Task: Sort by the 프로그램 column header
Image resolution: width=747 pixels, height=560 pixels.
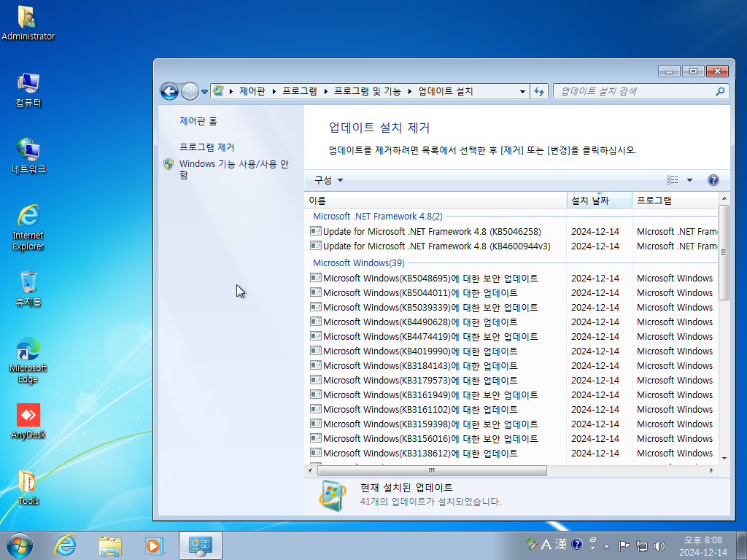Action: 675,201
